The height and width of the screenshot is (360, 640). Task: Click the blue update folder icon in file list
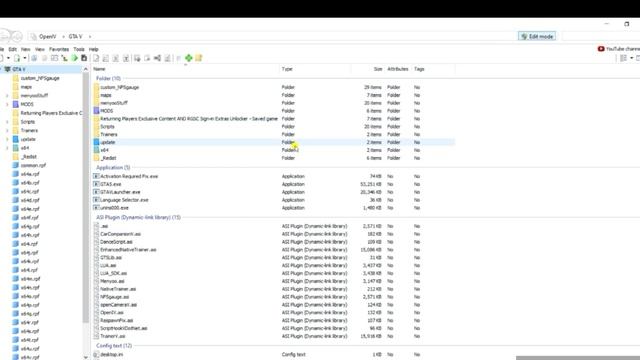(96, 142)
